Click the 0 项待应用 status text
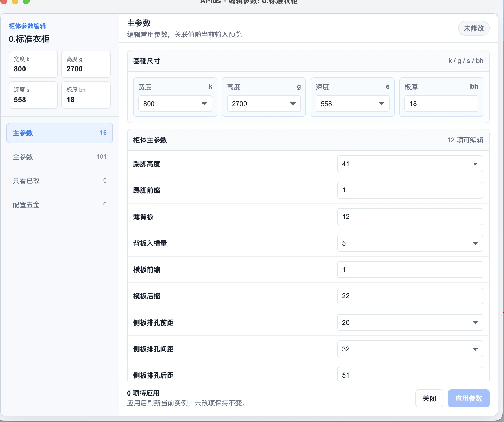Viewport: 504px width, 422px height. tap(143, 393)
